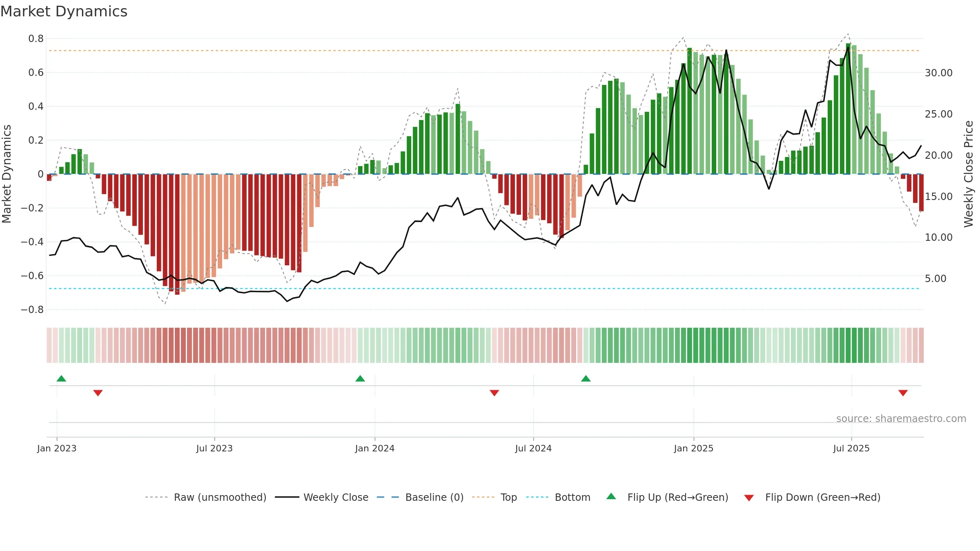Toggle the Raw (unsmoothed) legend entry
This screenshot has width=980, height=551.
click(205, 497)
